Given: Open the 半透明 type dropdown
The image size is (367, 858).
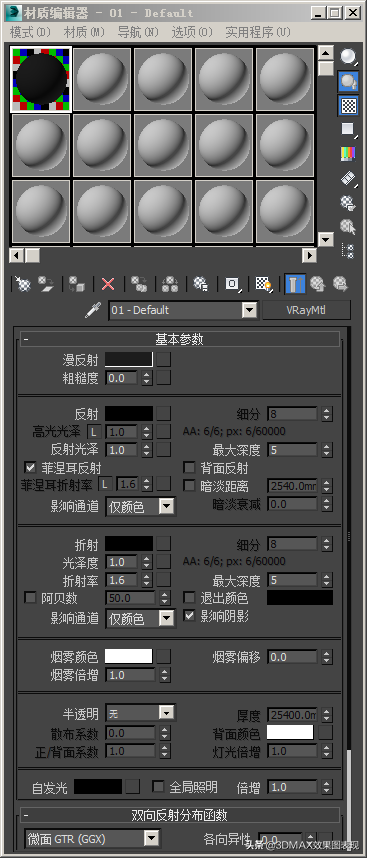Looking at the screenshot, I should pyautogui.click(x=166, y=713).
